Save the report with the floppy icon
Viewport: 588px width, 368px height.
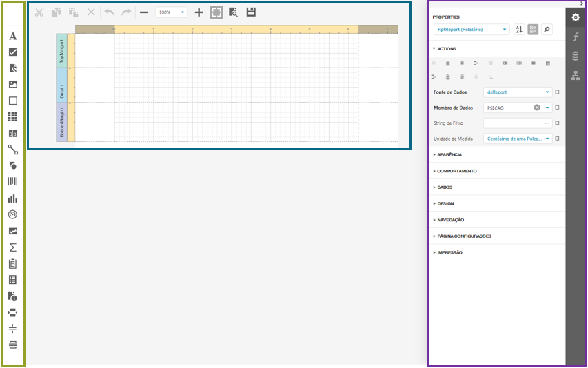coord(251,12)
